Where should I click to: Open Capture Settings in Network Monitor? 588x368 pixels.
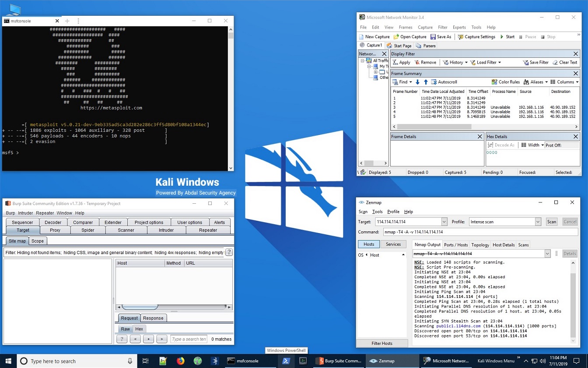click(476, 36)
